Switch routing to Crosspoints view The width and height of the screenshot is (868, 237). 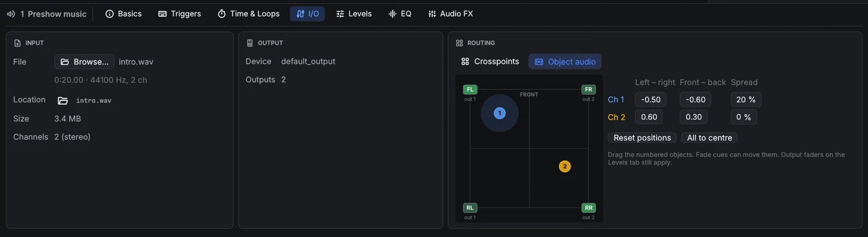(490, 61)
